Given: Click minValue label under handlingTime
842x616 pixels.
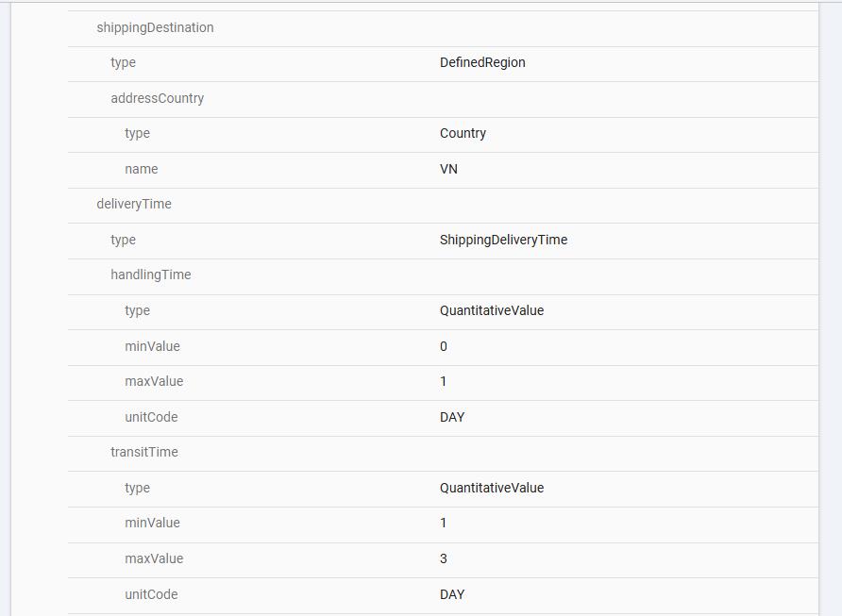Looking at the screenshot, I should [x=152, y=346].
